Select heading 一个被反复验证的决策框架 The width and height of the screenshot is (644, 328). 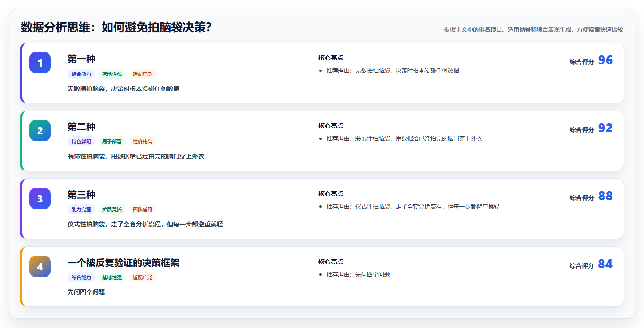[123, 263]
